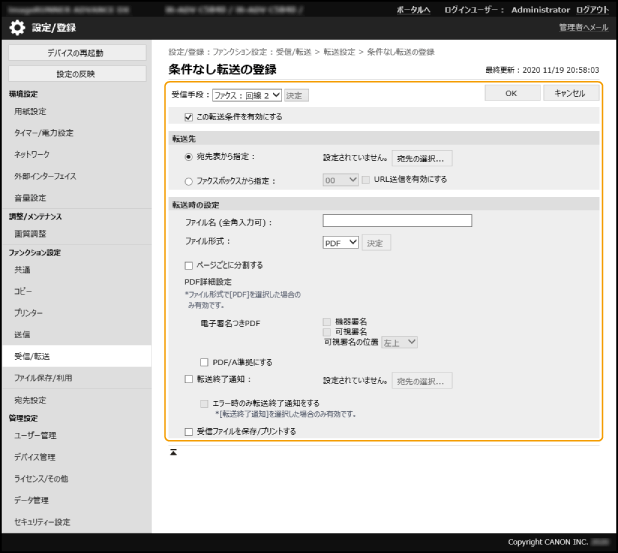Check the '転送終了通知' checkbox
This screenshot has height=553, width=618.
pyautogui.click(x=189, y=380)
